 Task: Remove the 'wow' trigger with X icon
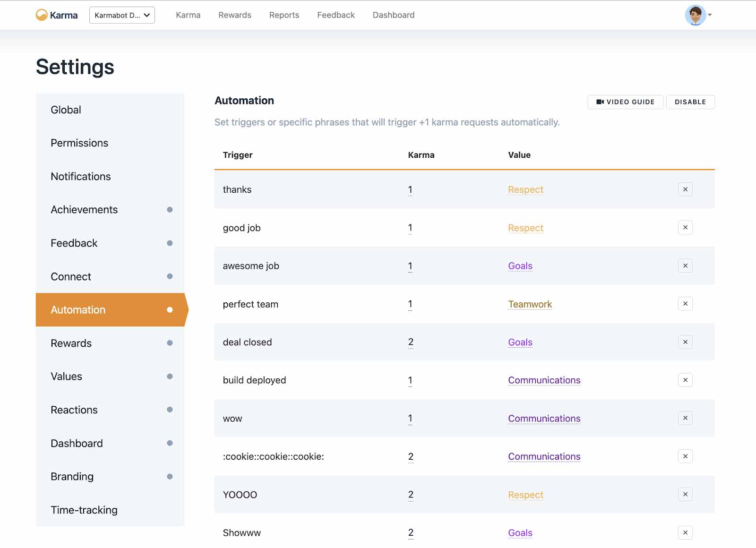tap(685, 418)
